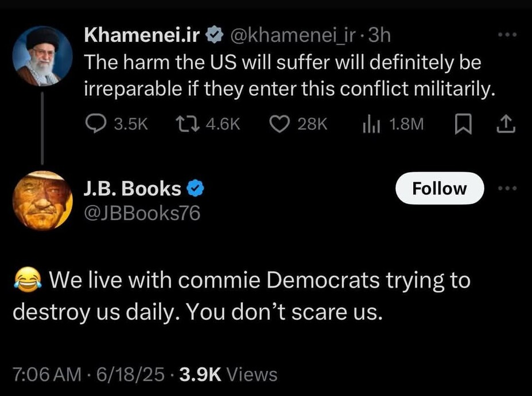
Task: Click the J.B. Books display name
Action: pos(133,188)
